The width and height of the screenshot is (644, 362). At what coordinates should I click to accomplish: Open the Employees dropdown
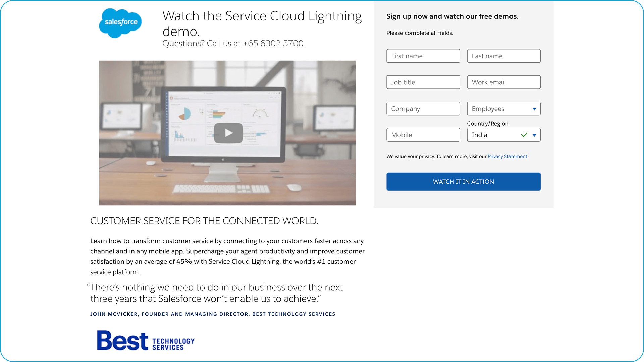tap(503, 109)
